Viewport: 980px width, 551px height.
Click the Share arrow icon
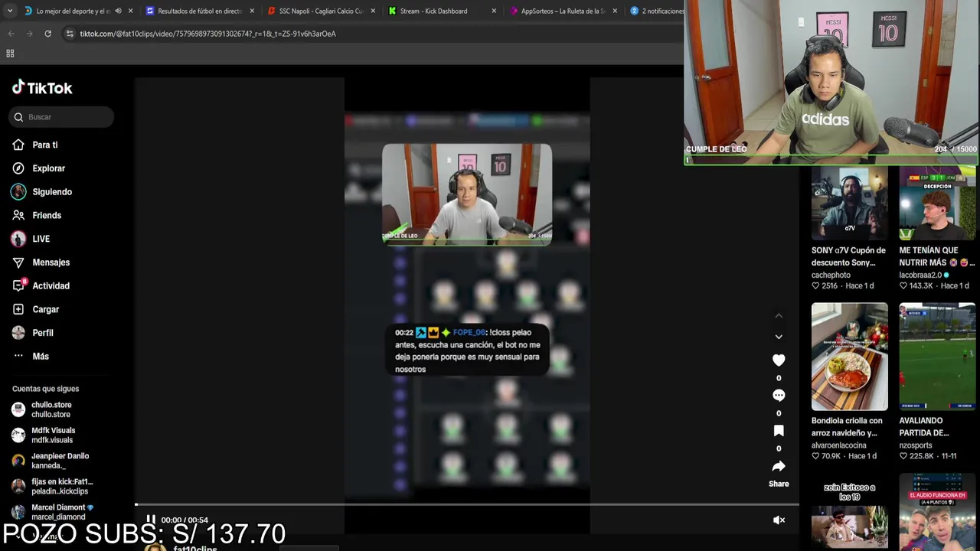(x=779, y=466)
